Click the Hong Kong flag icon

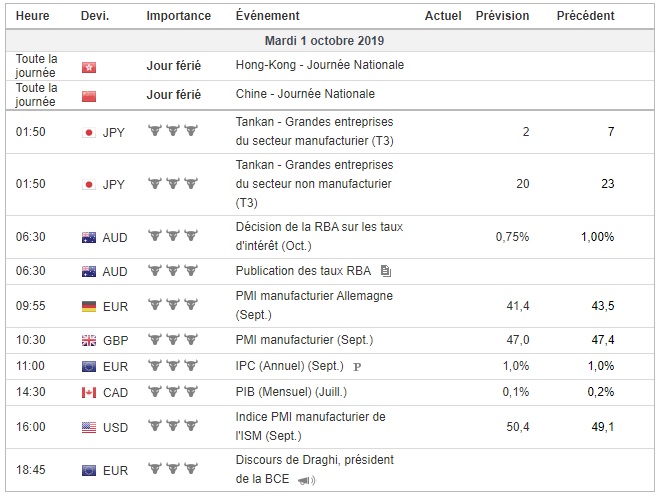pos(88,66)
